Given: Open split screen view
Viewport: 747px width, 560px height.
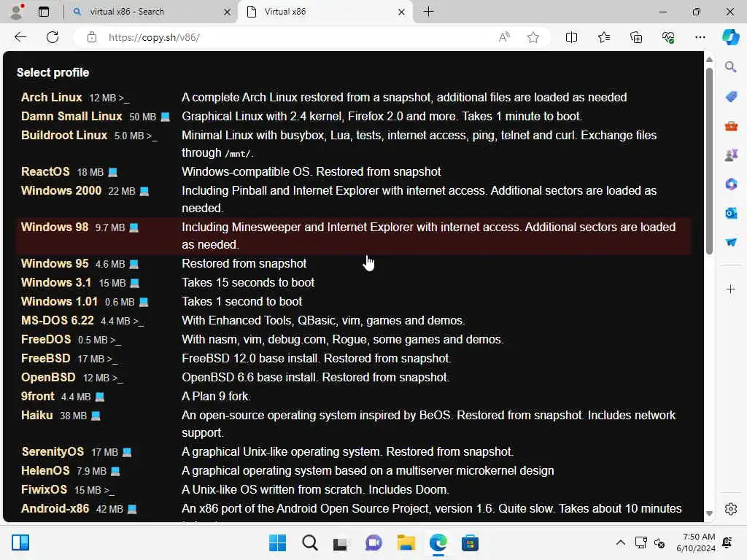Looking at the screenshot, I should click(x=571, y=37).
